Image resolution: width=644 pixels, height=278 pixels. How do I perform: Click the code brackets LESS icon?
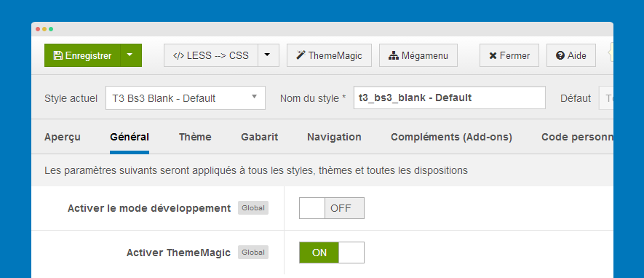[179, 55]
